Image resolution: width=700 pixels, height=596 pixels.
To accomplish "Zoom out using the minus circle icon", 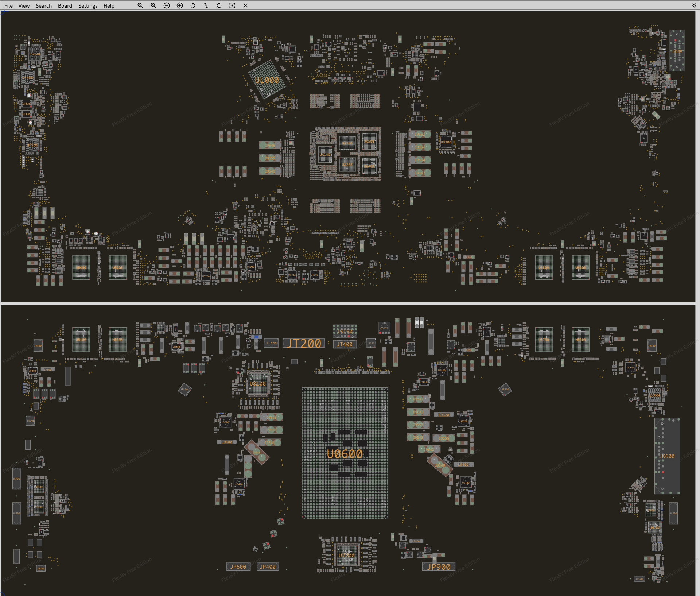I will click(x=167, y=5).
